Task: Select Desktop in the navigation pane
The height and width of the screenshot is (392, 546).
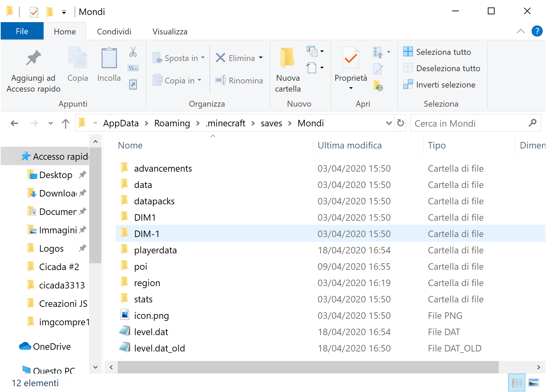Action: 55,175
